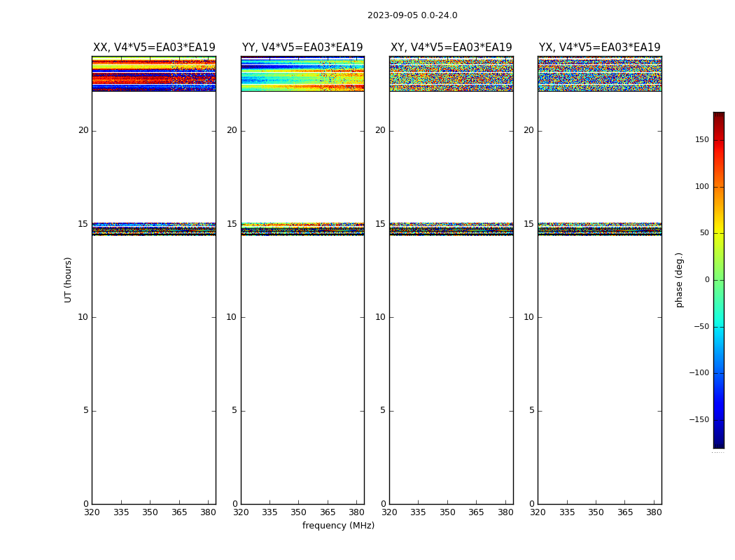The width and height of the screenshot is (735, 560).
Task: Select the 'YY, V4*V5=EA03*EA19' panel title
Action: coord(302,48)
